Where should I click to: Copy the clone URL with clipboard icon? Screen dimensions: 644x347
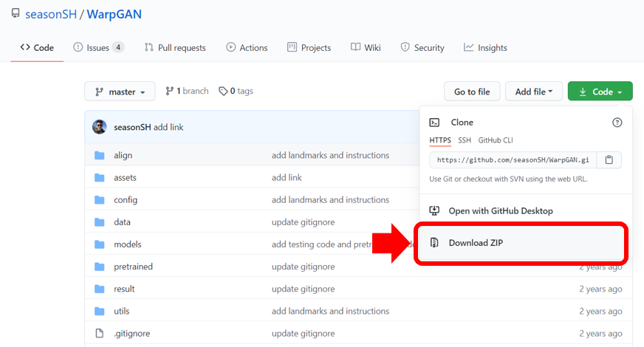coord(609,159)
